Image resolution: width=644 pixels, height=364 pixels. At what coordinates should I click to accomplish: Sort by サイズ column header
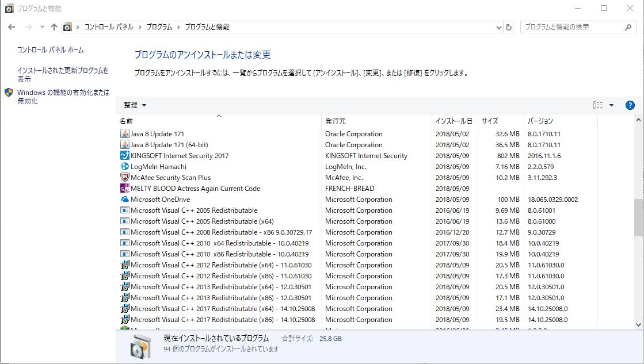point(501,121)
